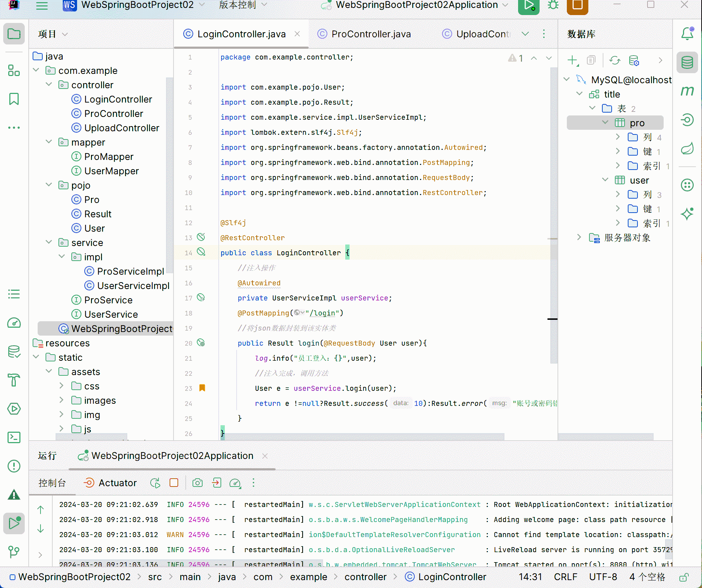Click Rerun icon in console toolbar
The image size is (702, 588).
pyautogui.click(x=155, y=483)
